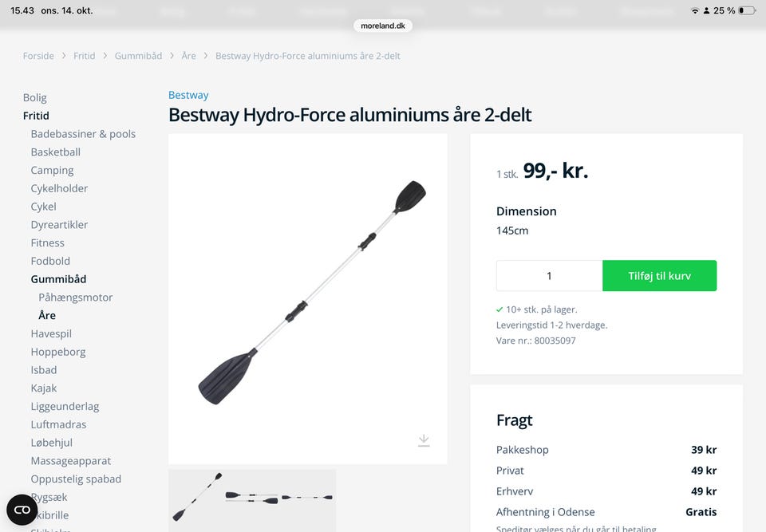Expand the Bolig category in sidebar
The width and height of the screenshot is (766, 532).
[34, 97]
